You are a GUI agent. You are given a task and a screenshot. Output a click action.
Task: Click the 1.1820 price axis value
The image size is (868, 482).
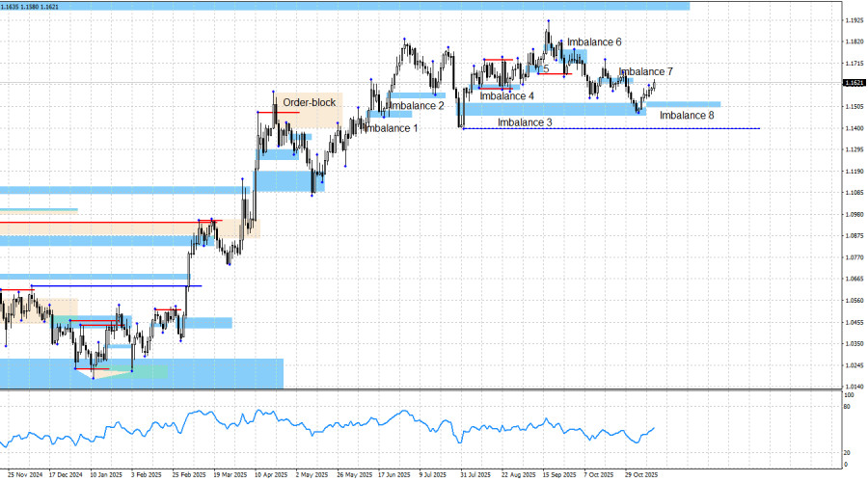854,42
